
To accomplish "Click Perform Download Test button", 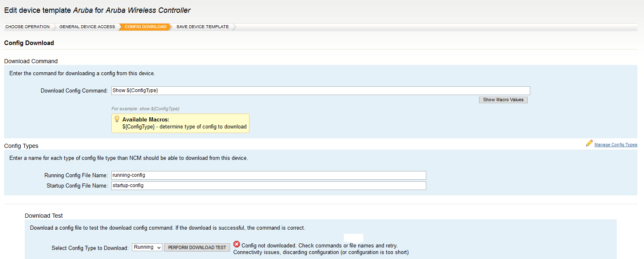I will (197, 247).
